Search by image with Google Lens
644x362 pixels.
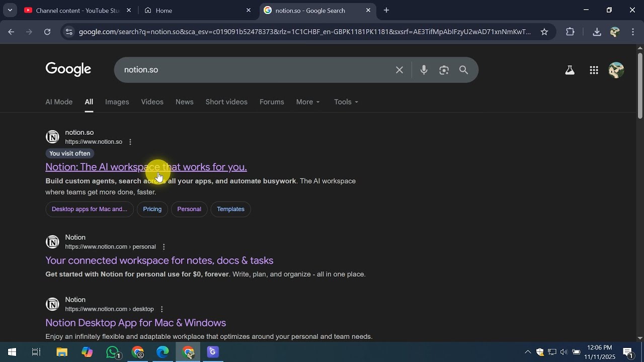point(444,70)
